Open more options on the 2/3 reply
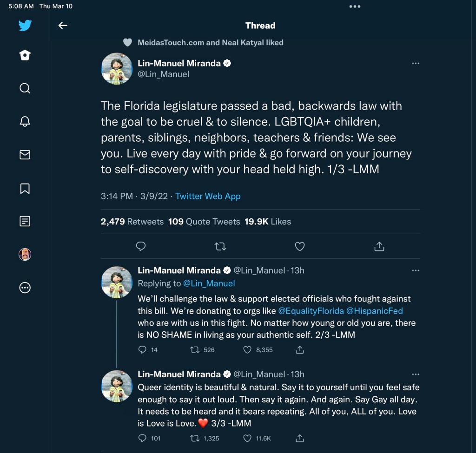 pyautogui.click(x=416, y=270)
